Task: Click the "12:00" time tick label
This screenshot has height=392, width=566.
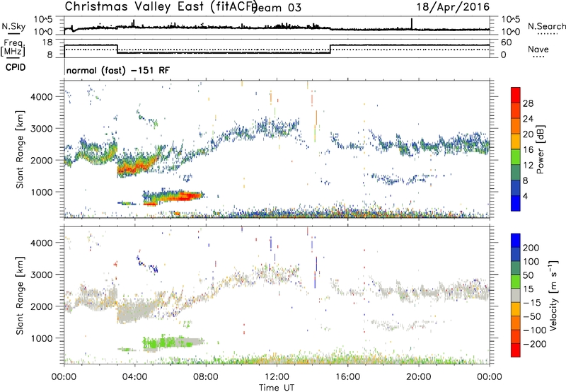Action: click(277, 377)
